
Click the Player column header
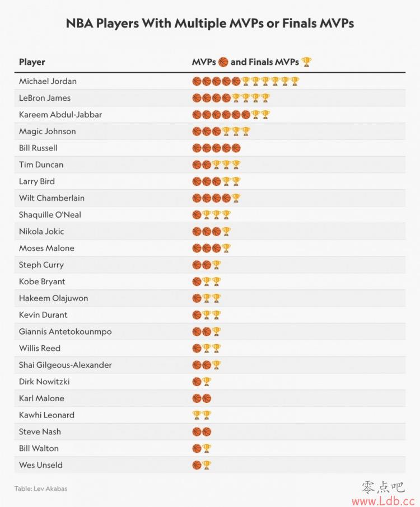click(x=32, y=62)
